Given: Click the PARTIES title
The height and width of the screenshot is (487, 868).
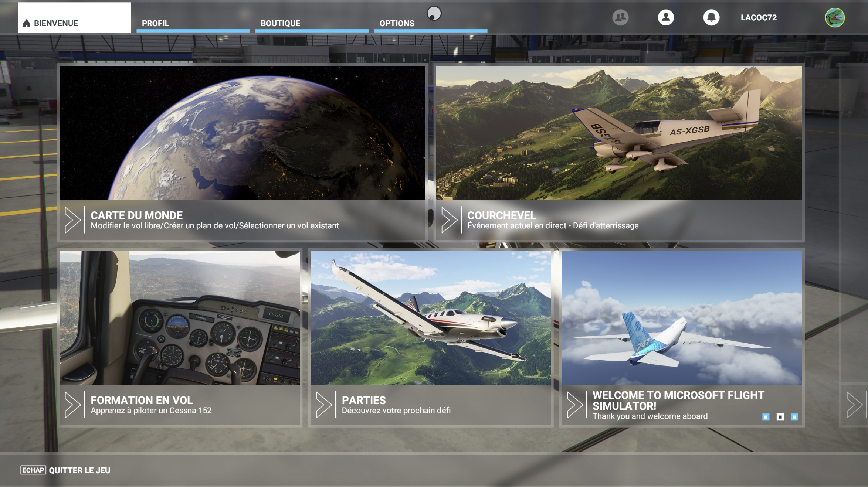Looking at the screenshot, I should tap(364, 400).
